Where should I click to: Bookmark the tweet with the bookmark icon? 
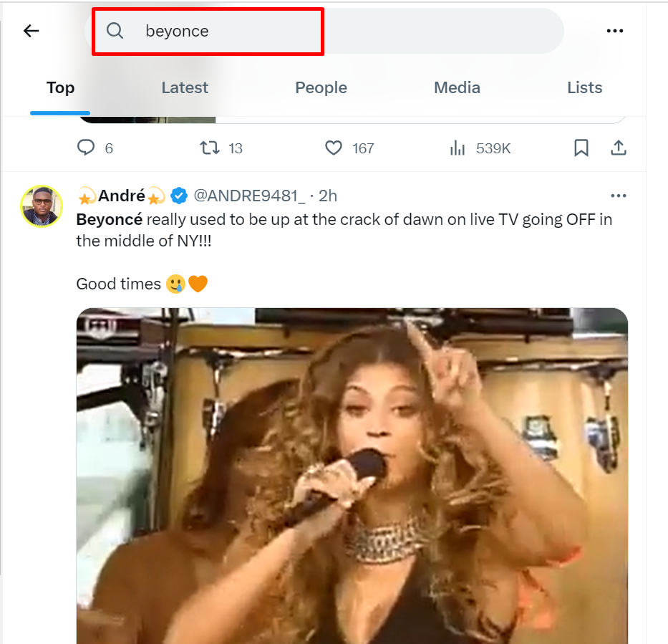coord(581,148)
